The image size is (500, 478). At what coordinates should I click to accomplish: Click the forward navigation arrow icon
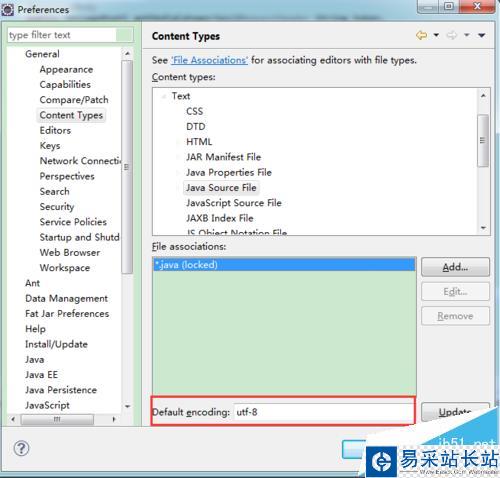452,35
